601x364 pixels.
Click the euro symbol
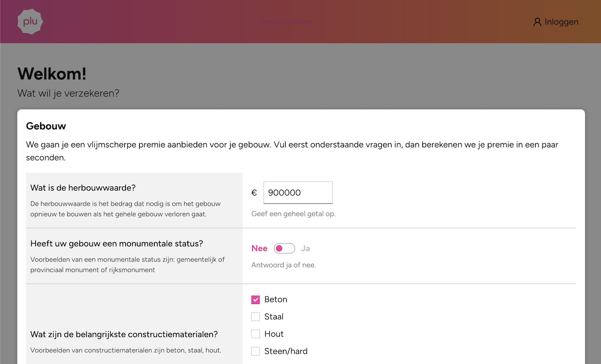254,193
